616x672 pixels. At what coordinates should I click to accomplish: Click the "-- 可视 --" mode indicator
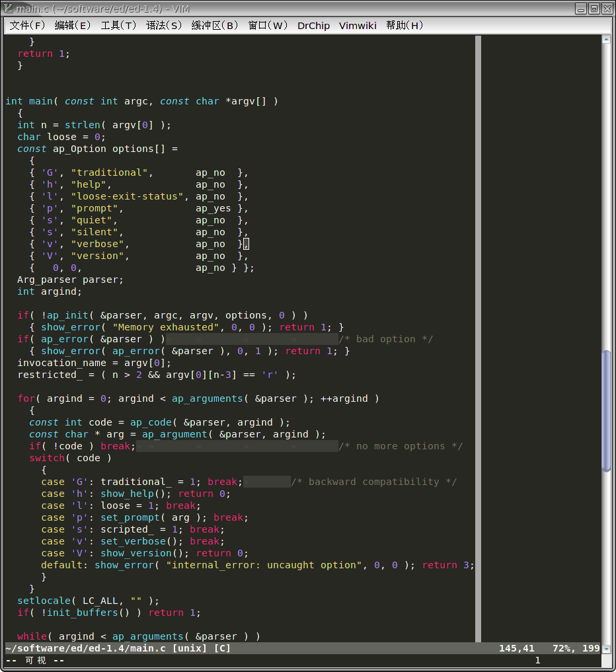tap(35, 660)
